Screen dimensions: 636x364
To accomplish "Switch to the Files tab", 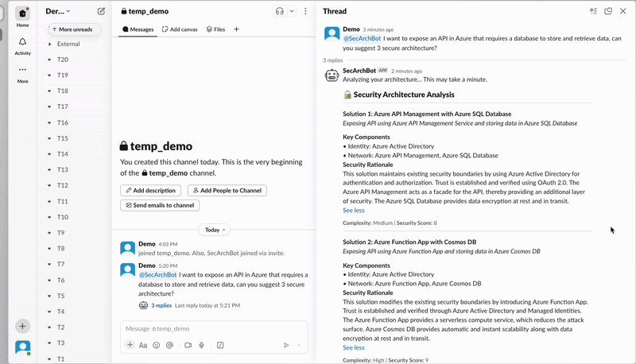I will (x=215, y=29).
